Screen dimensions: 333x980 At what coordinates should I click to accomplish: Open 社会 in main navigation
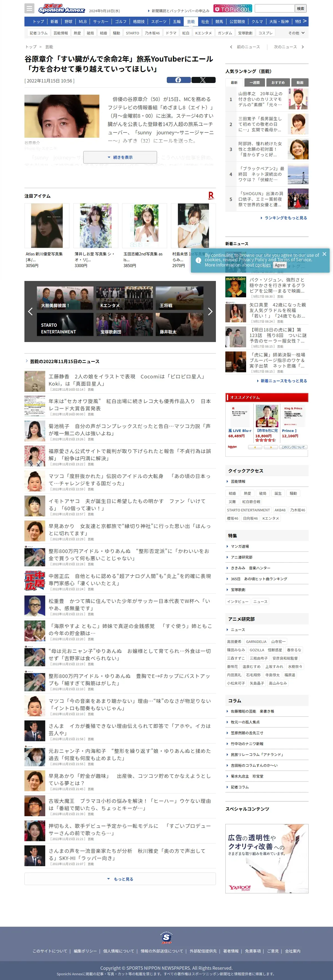point(205,22)
